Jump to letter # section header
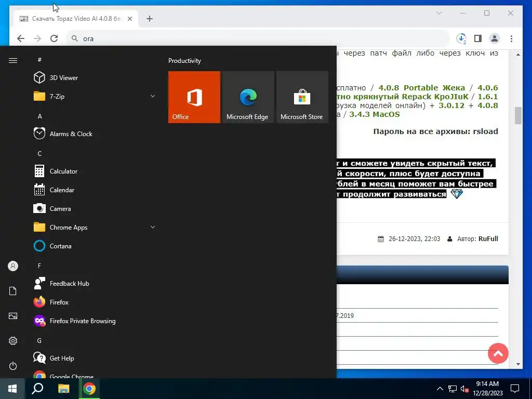This screenshot has width=532, height=399. coord(39,60)
